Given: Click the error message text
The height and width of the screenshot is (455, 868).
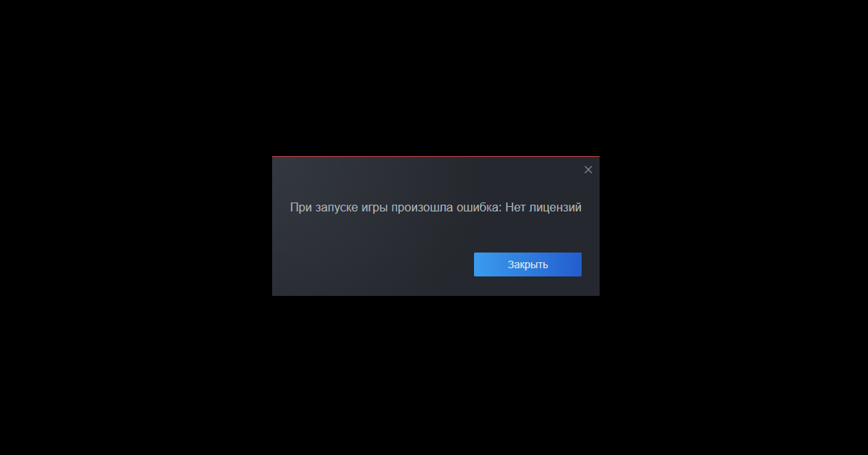Looking at the screenshot, I should click(436, 208).
